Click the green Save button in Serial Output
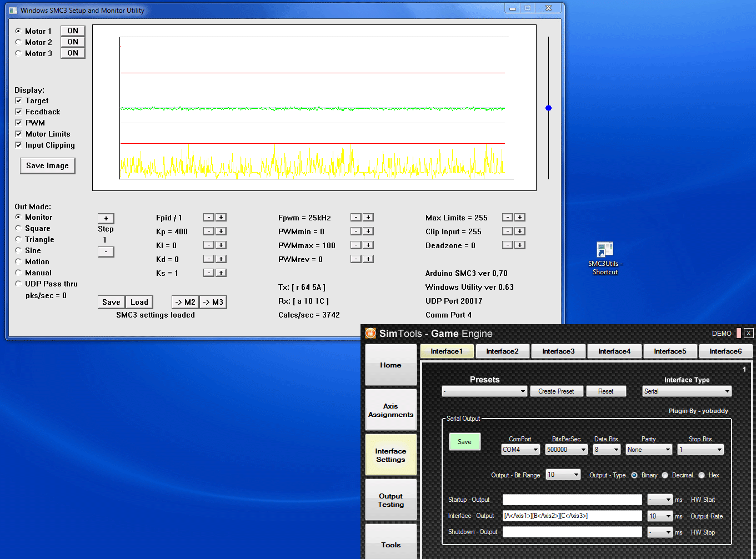The width and height of the screenshot is (756, 559). 464,442
